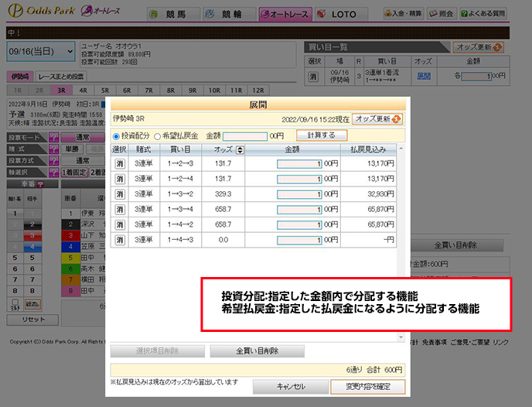Select axis car number 1
The image size is (532, 407).
(15, 214)
